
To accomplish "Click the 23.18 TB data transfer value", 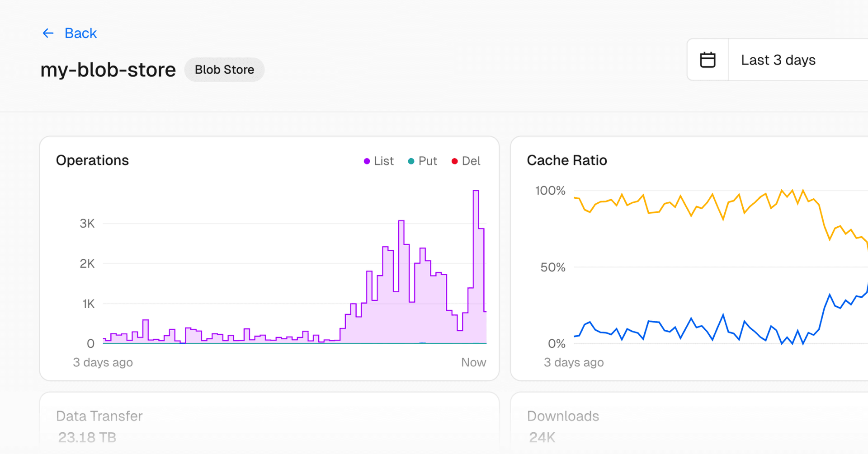I will coord(87,437).
